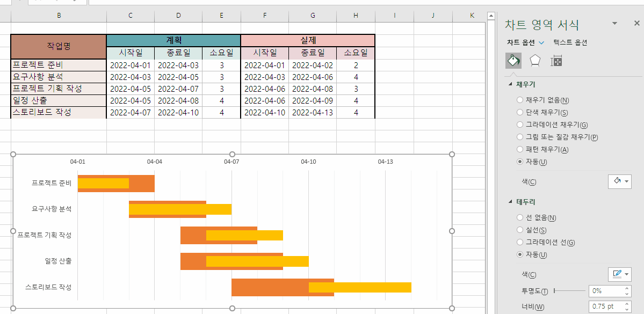Click the 요구사항 분석 task name cell
This screenshot has height=314, width=644.
(59, 77)
